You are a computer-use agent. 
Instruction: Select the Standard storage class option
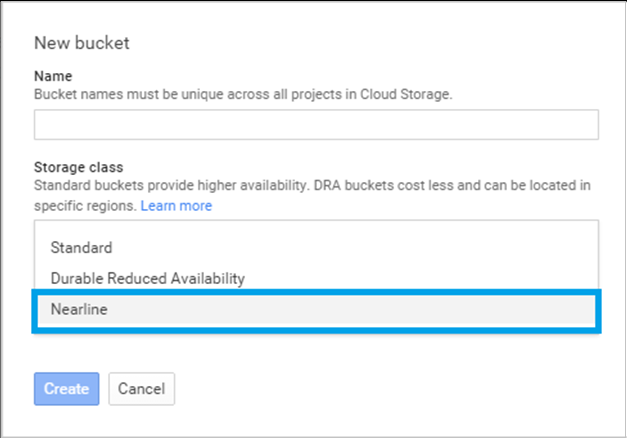click(x=81, y=247)
